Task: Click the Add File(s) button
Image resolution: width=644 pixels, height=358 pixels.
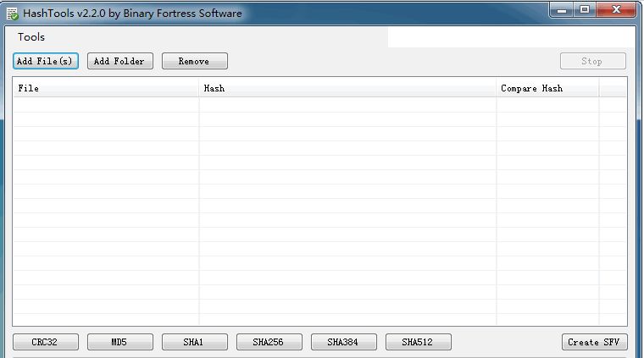Action: coord(46,61)
